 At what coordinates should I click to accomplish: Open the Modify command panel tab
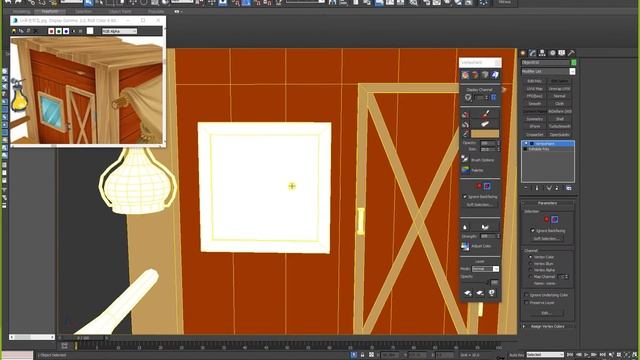[533, 53]
